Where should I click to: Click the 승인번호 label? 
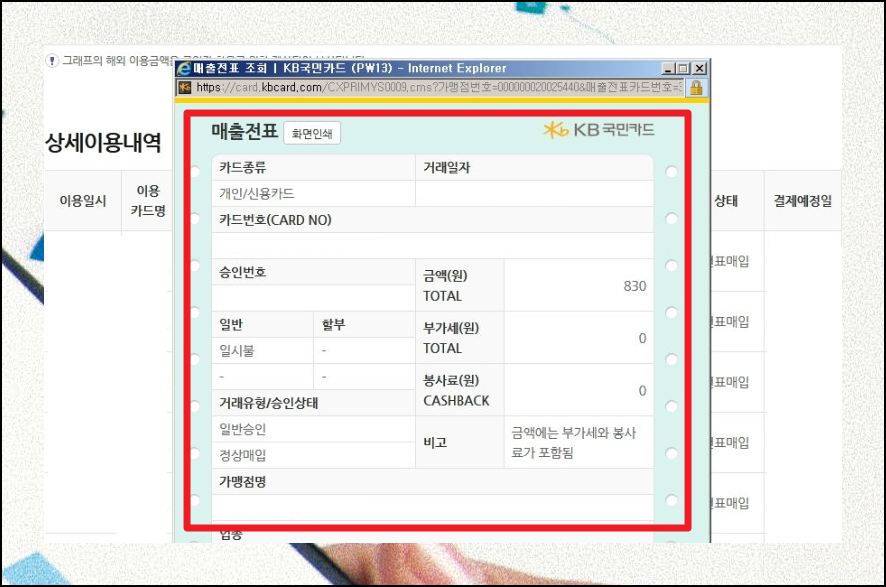pyautogui.click(x=242, y=272)
